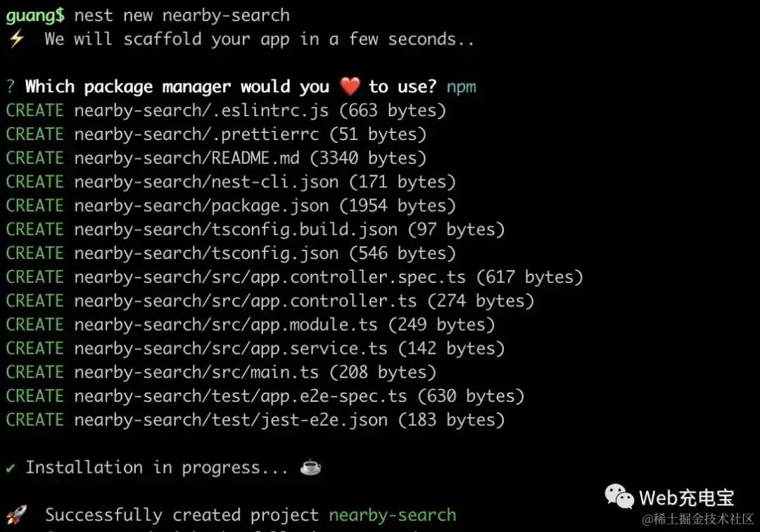Click the .prettierrc file line
This screenshot has height=532, width=760.
pyautogui.click(x=216, y=134)
